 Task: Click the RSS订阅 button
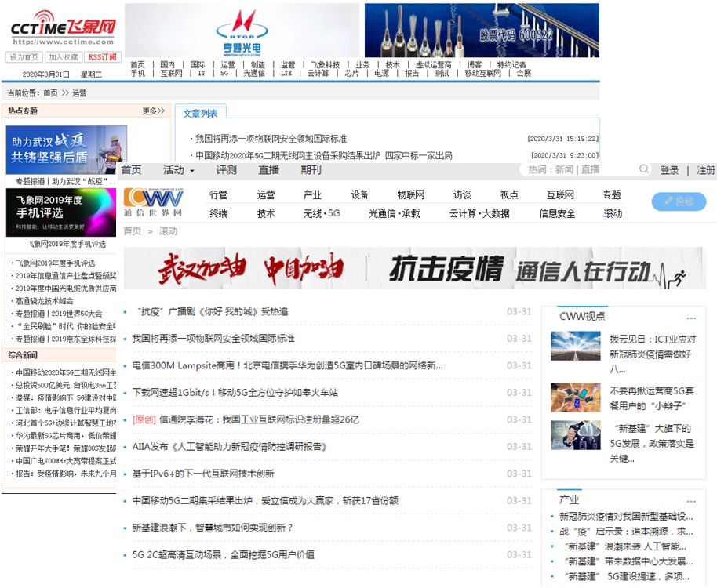pyautogui.click(x=103, y=57)
